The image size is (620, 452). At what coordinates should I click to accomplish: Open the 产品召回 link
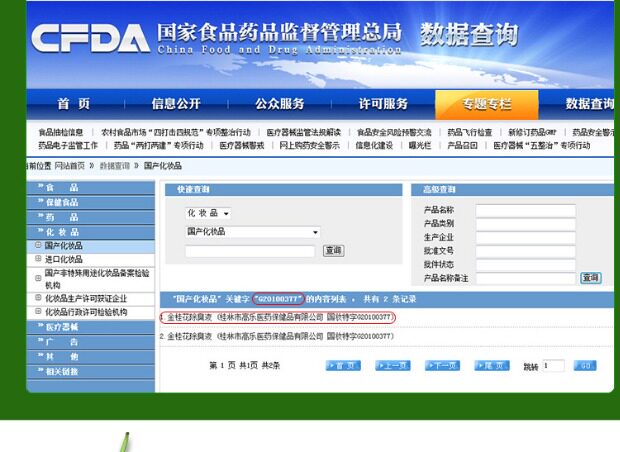click(462, 146)
